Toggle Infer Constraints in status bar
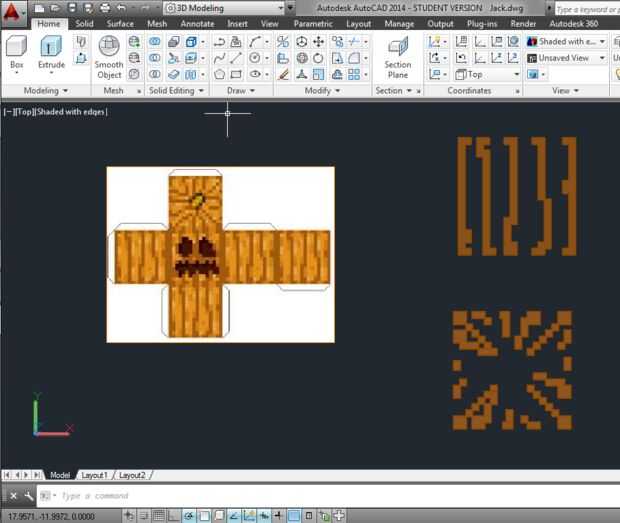Screen dimensions: 620x523 click(129, 515)
